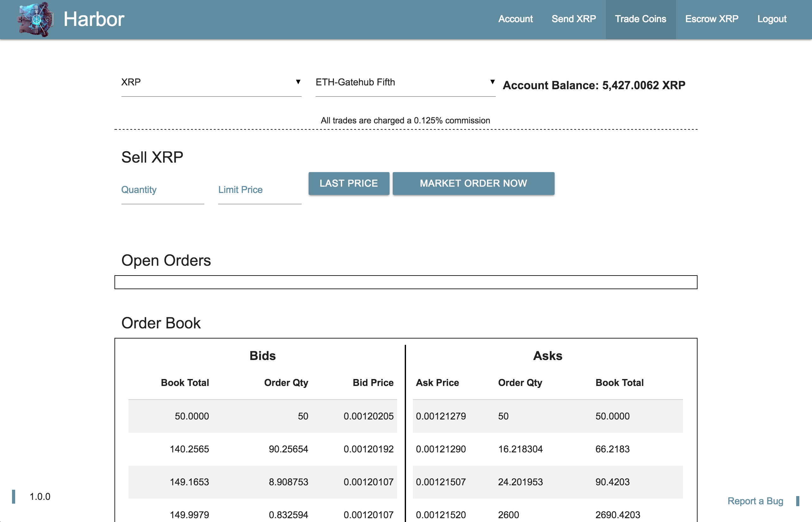Click the ETH-Gatehub Fifth dropdown arrow
This screenshot has width=812, height=522.
point(492,82)
